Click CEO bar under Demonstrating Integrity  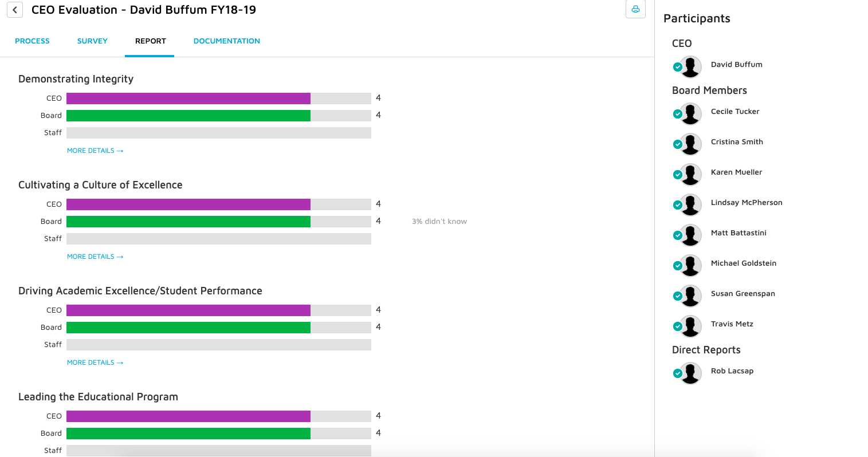[x=219, y=99]
